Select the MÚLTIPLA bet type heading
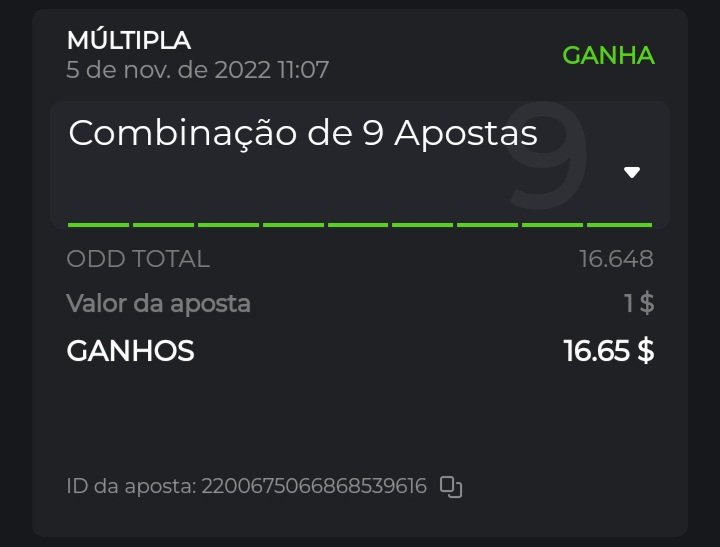 coord(128,40)
